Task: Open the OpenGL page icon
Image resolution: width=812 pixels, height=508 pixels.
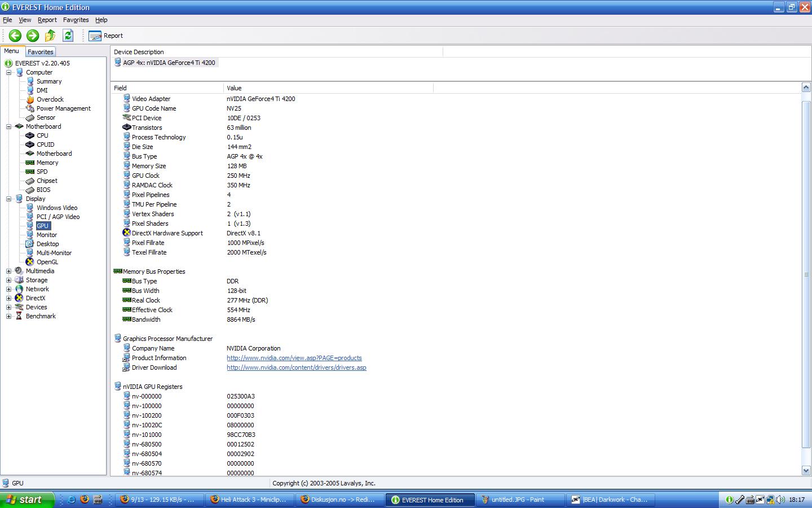Action: pos(30,262)
